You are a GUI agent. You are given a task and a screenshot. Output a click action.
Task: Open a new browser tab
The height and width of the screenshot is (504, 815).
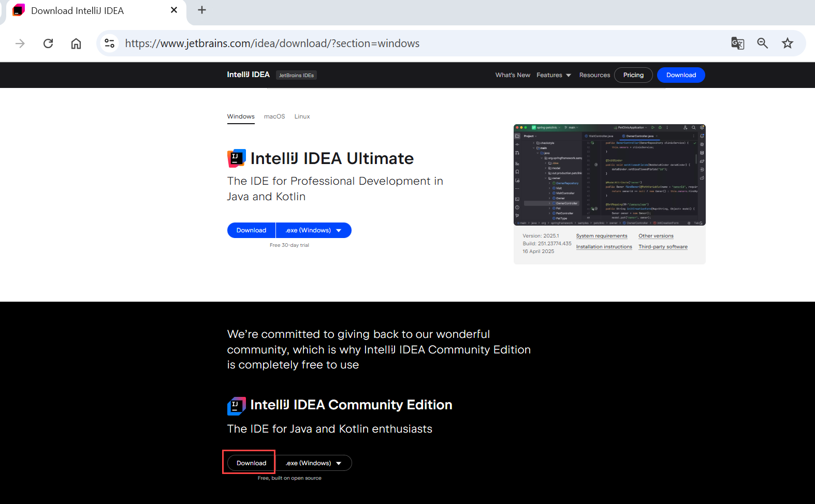[x=202, y=10]
